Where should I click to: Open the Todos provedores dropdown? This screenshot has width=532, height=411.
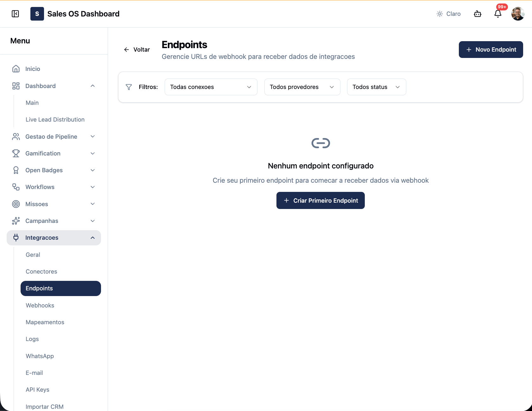(x=302, y=87)
